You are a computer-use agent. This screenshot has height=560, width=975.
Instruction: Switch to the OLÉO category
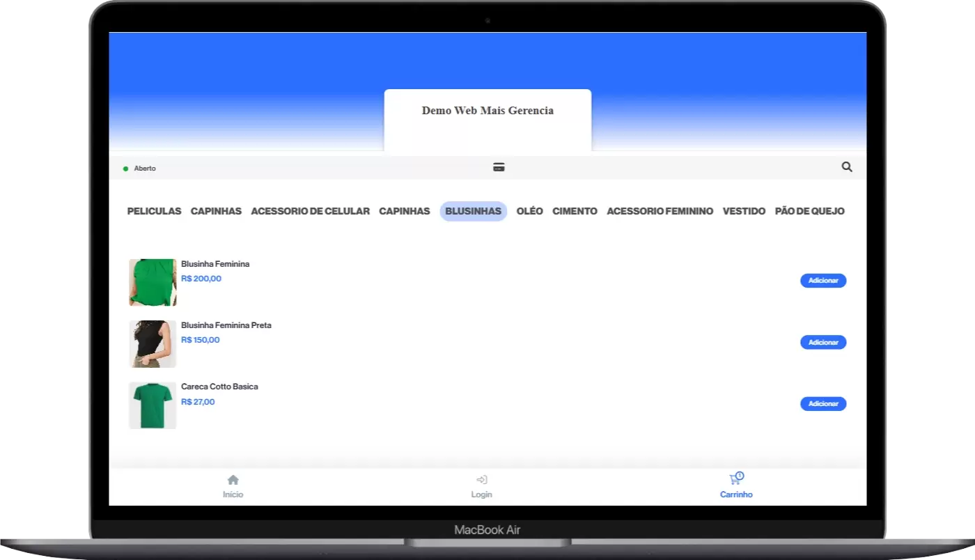tap(529, 211)
